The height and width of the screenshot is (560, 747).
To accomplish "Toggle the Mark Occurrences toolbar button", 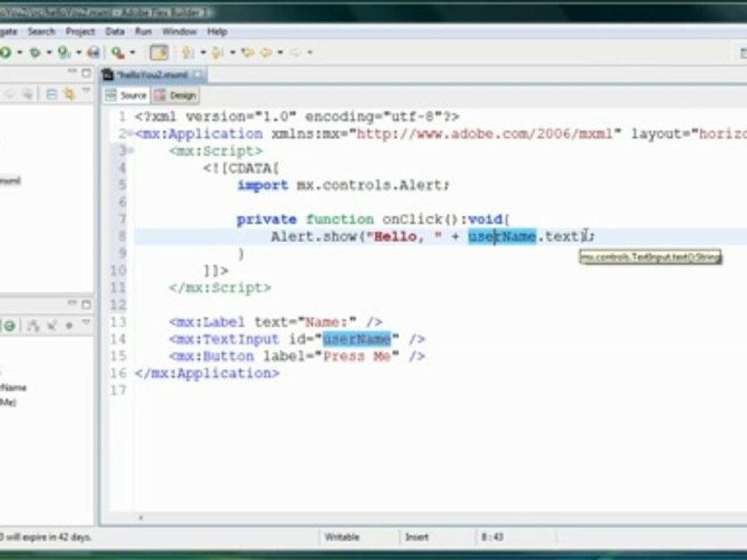I will (159, 52).
